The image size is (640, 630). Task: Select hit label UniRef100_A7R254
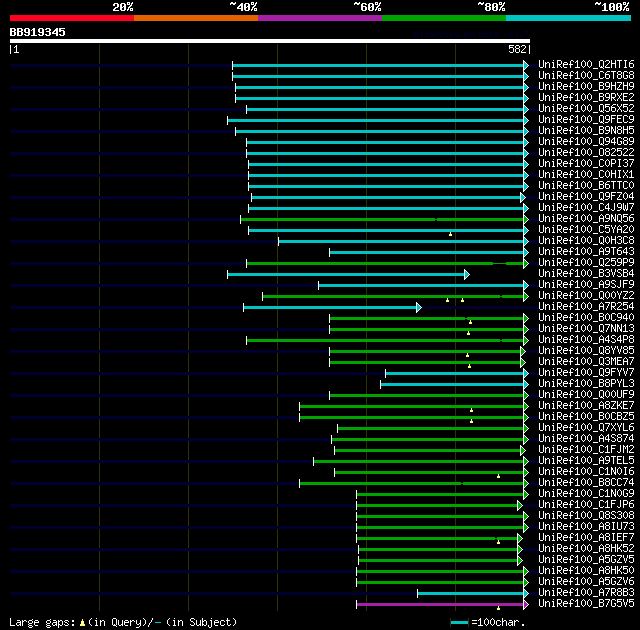pos(586,307)
